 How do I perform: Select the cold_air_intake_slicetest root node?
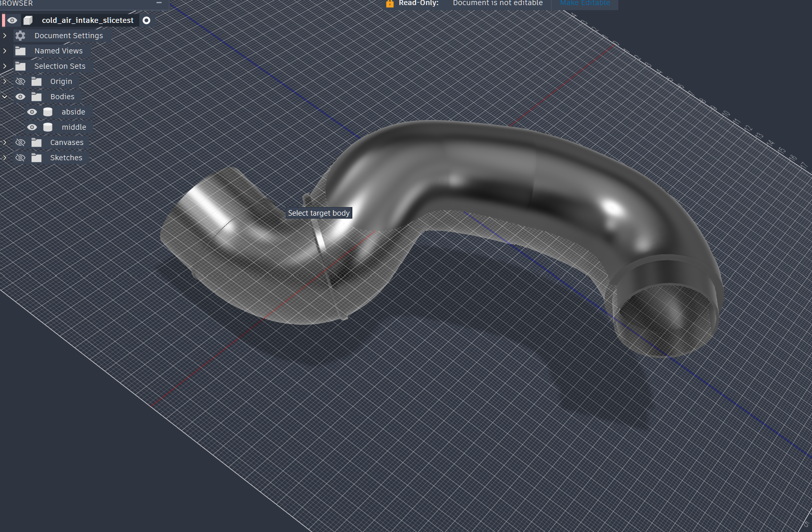[x=87, y=20]
